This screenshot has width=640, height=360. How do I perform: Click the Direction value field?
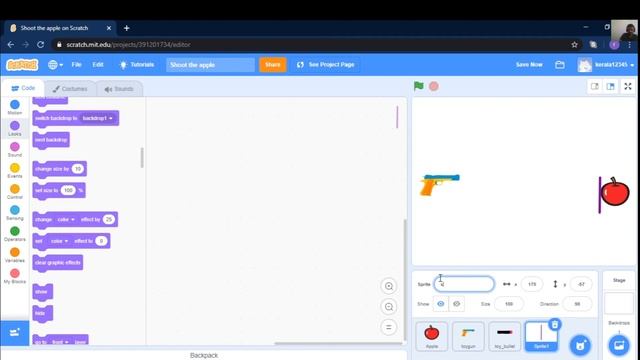[577, 304]
